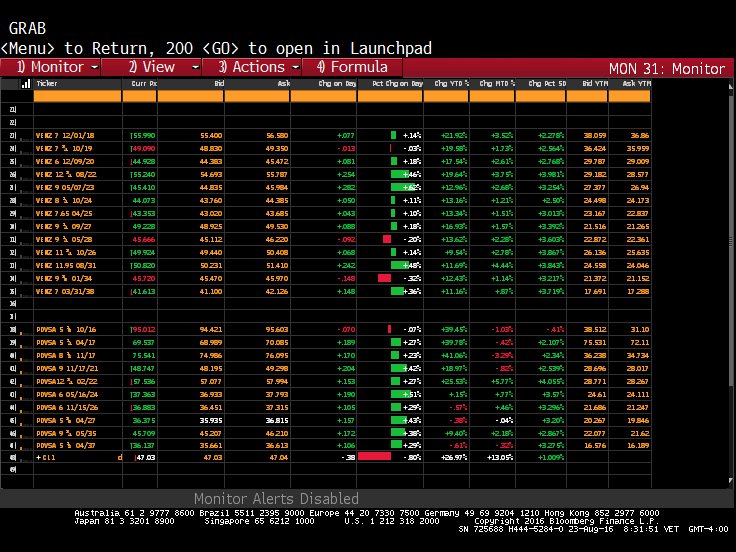Click the chart icon beside the Ticker header
This screenshot has width=736, height=552.
tap(26, 84)
